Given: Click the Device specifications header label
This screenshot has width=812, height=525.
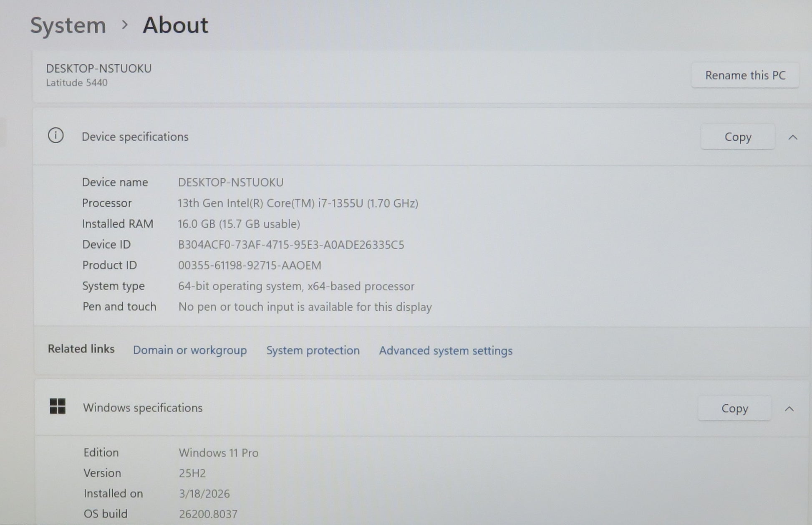Looking at the screenshot, I should coord(135,137).
